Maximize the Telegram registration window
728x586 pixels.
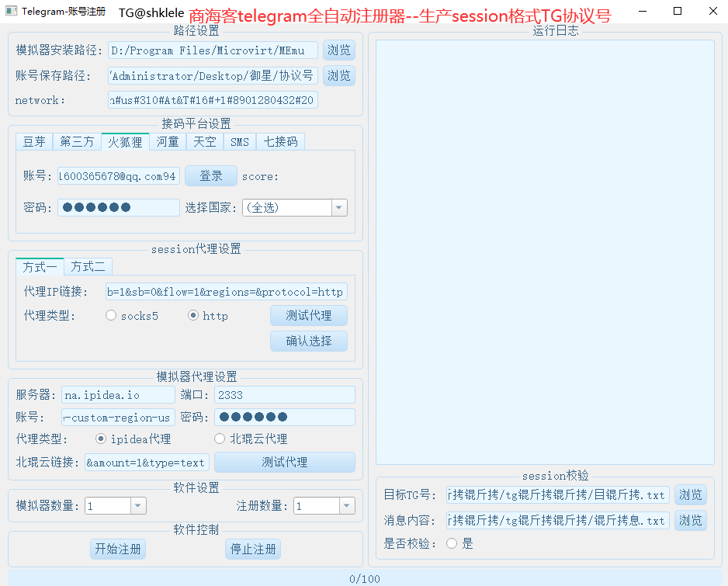[678, 11]
